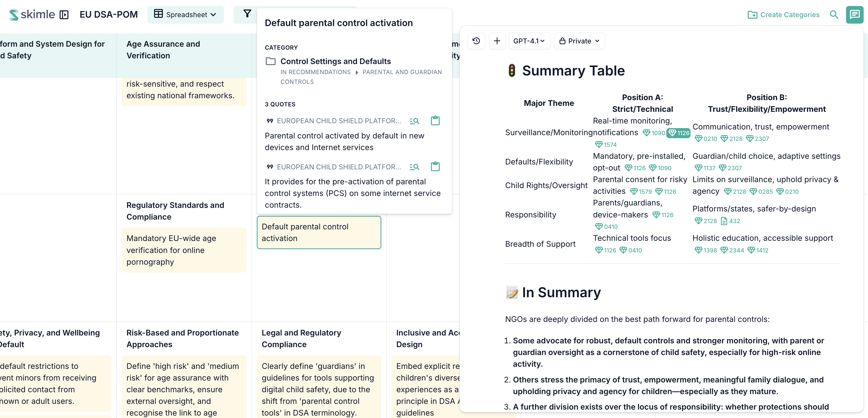Click the filter funnel icon in the toolbar

click(x=247, y=14)
